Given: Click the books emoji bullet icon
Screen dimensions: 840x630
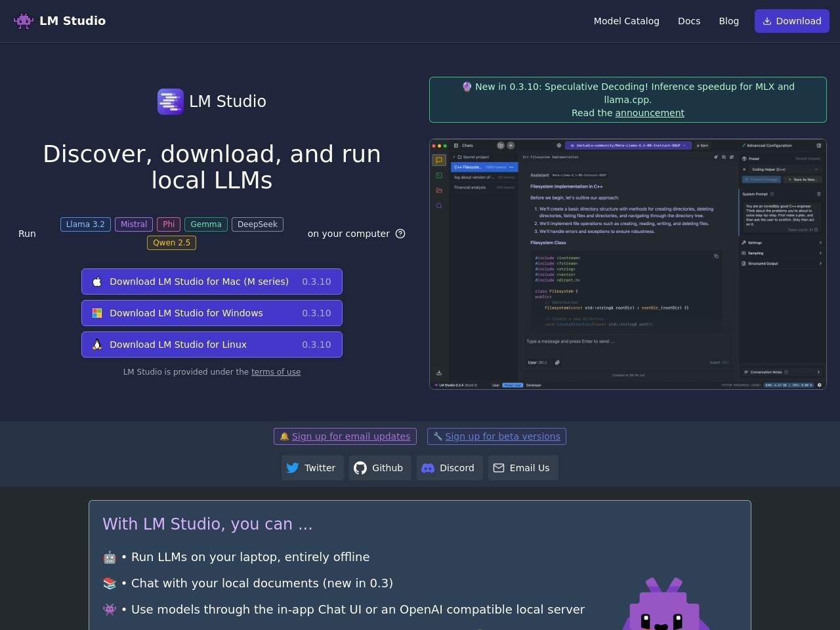Looking at the screenshot, I should tap(110, 583).
